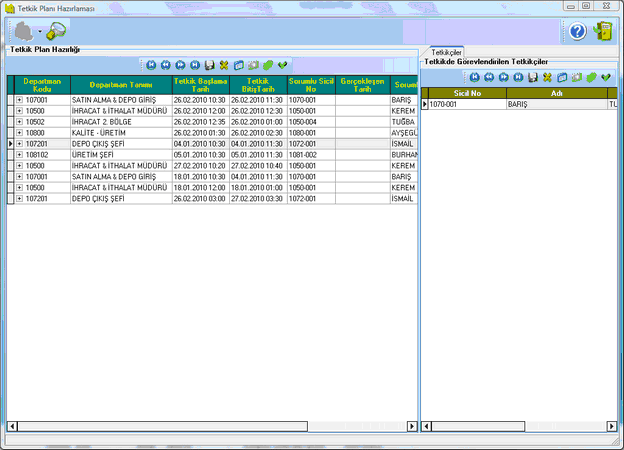This screenshot has height=450, width=624.
Task: Select the 1081-002 responsible ID cell
Action: (x=311, y=154)
